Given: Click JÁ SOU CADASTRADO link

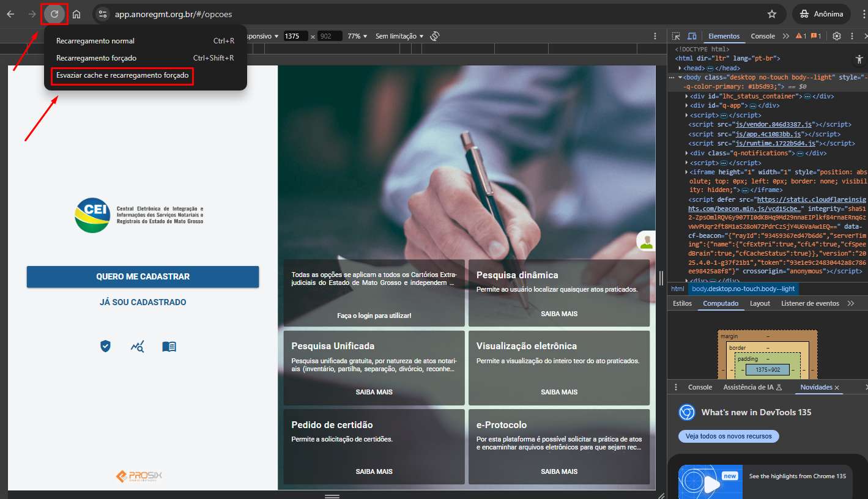Looking at the screenshot, I should (143, 302).
